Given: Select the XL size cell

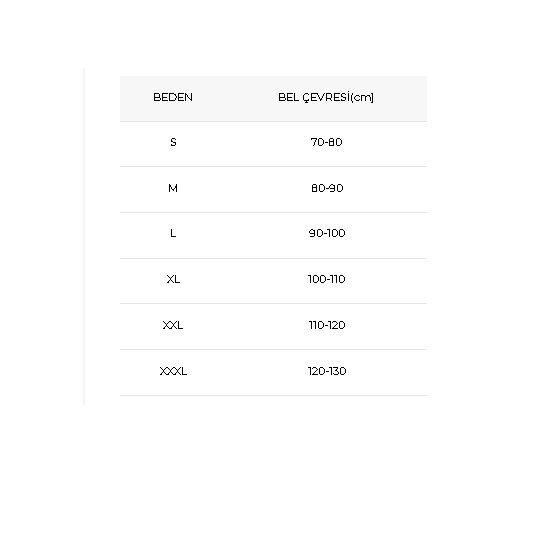Looking at the screenshot, I should point(173,279).
